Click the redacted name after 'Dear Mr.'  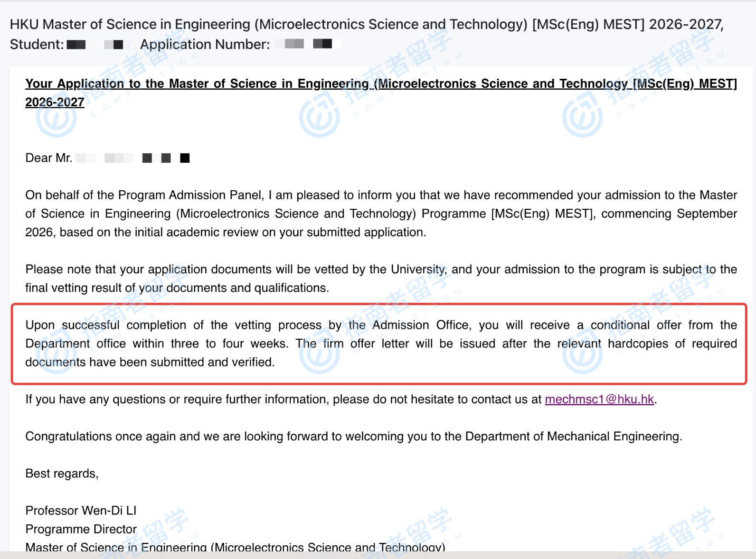coord(133,158)
